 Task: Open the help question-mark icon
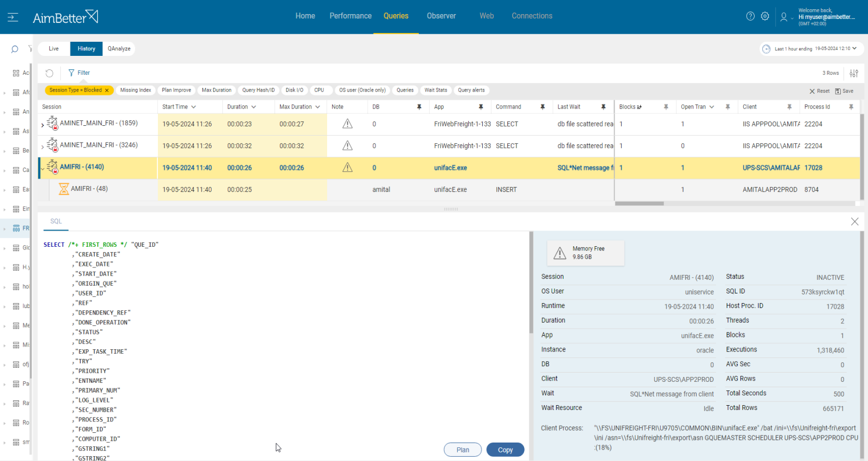click(x=750, y=16)
